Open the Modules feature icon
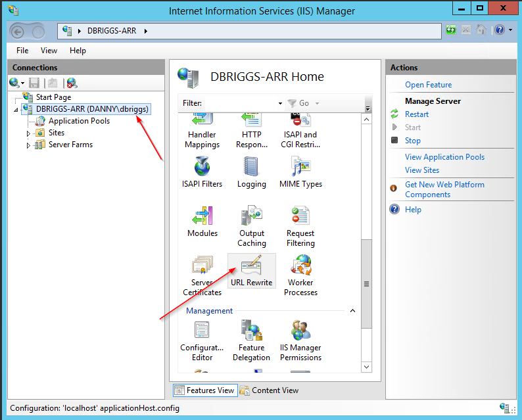 [202, 222]
